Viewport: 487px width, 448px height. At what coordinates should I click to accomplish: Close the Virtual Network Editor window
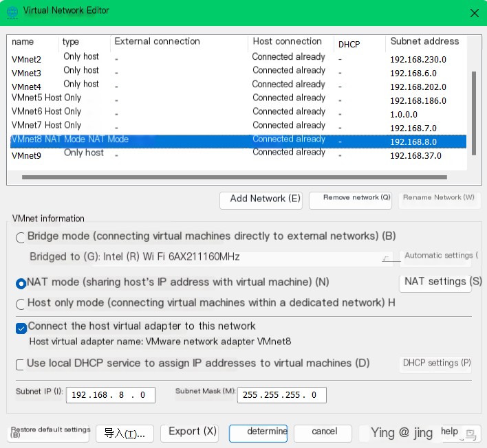point(474,13)
